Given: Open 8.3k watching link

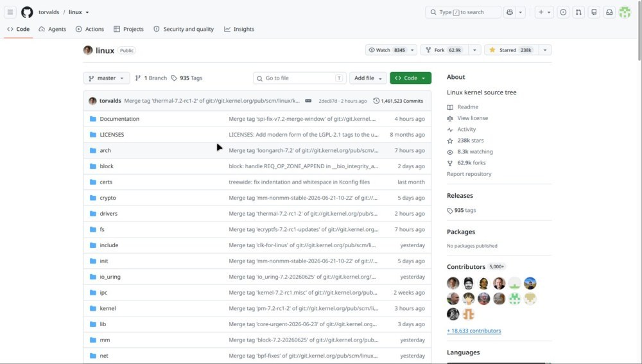Looking at the screenshot, I should (x=475, y=152).
